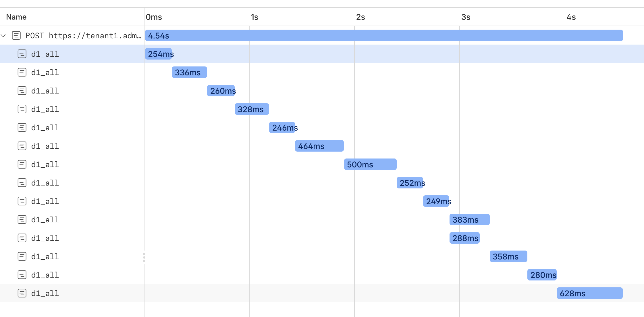Grab the column divider drag handle
This screenshot has width=644, height=317.
(x=144, y=257)
